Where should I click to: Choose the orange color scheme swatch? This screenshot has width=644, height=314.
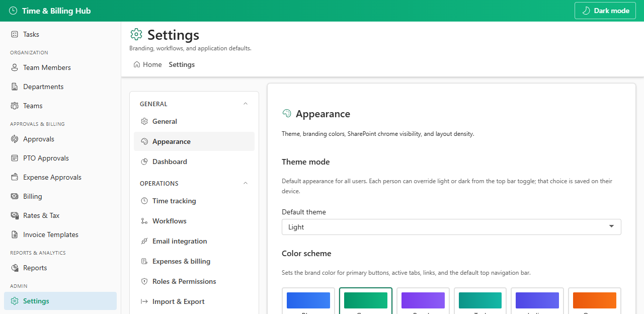(595, 301)
